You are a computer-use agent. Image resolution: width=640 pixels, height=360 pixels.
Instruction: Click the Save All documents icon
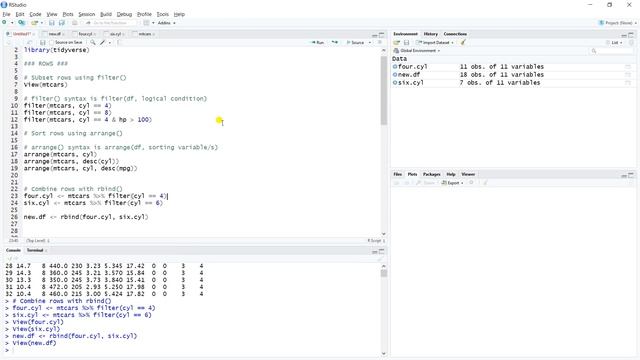[x=62, y=23]
